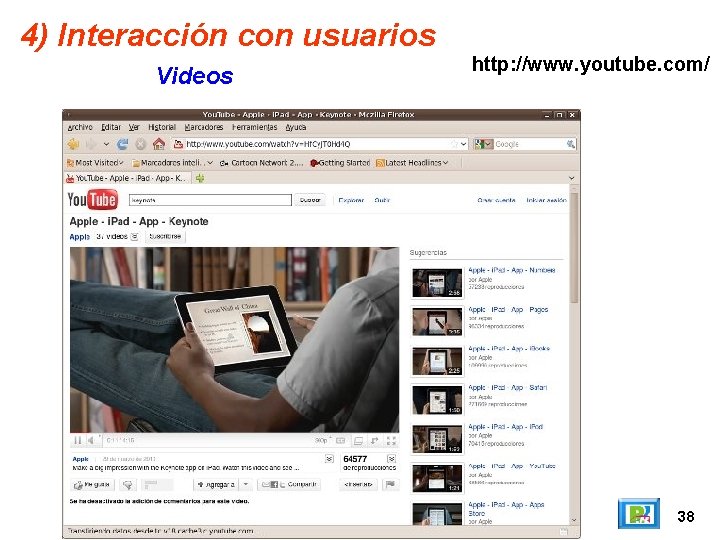Expand the Marcadores inteli... bookmarks folder
Screen dimensions: 720x540
point(172,163)
